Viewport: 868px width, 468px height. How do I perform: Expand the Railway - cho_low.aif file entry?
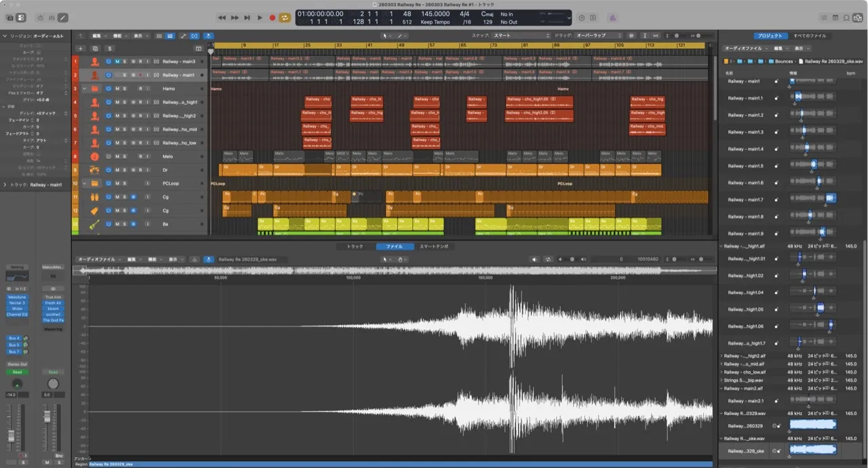click(x=722, y=372)
